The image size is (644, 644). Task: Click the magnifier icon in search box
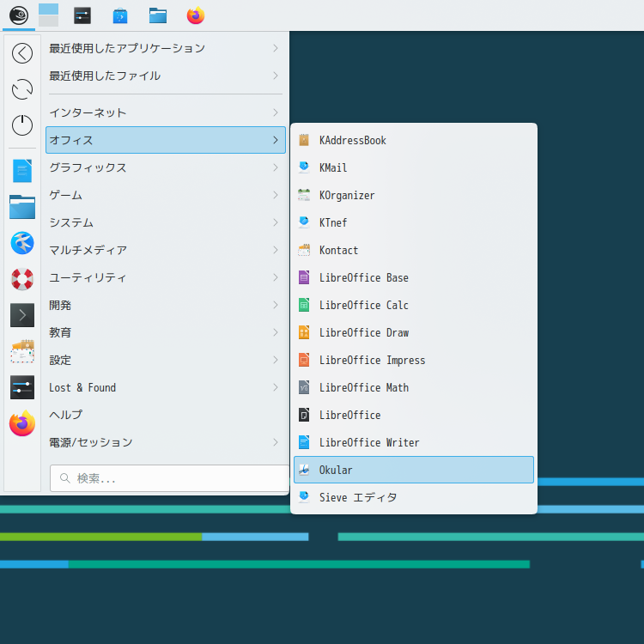pyautogui.click(x=65, y=478)
